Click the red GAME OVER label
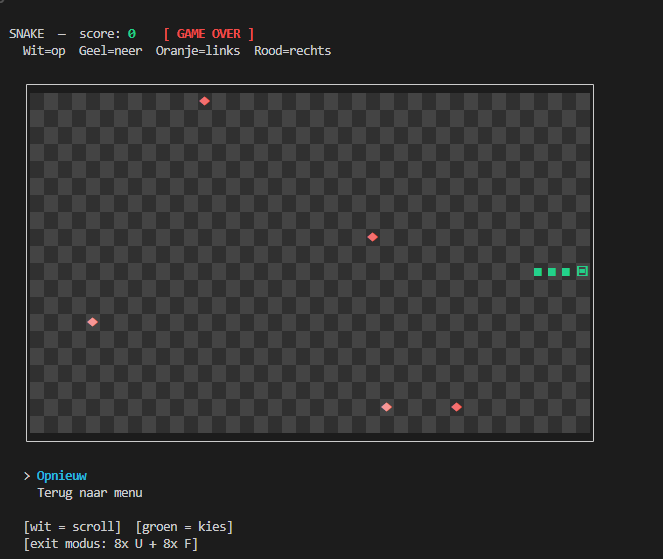 click(209, 34)
